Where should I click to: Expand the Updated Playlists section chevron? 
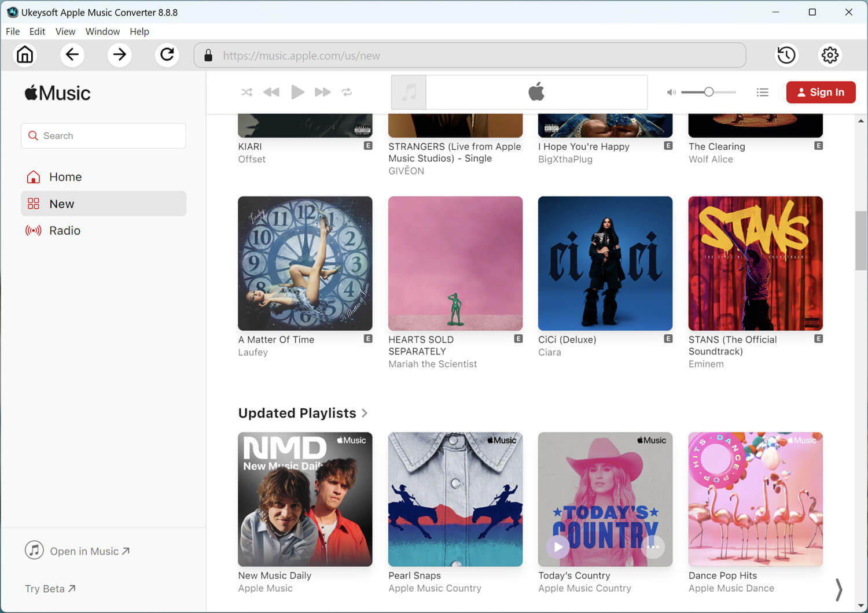365,413
